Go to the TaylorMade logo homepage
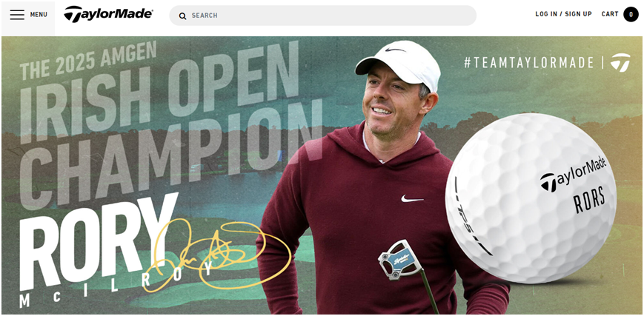 [108, 14]
